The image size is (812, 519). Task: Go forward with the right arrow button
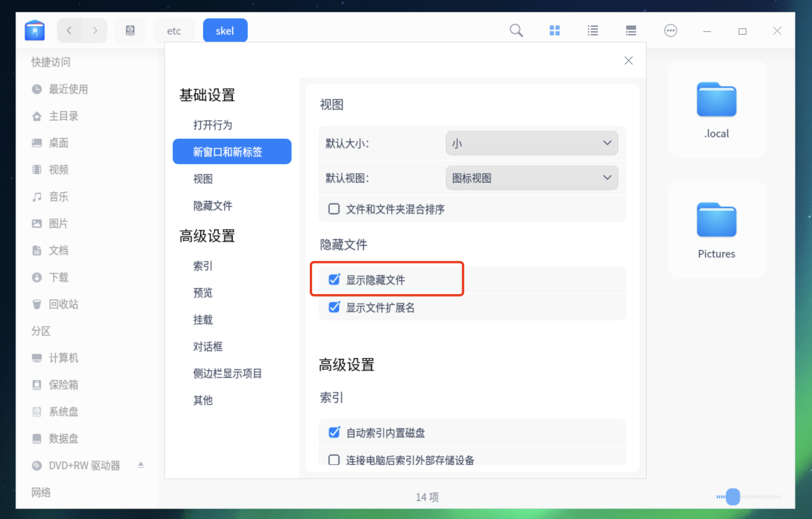pos(95,30)
